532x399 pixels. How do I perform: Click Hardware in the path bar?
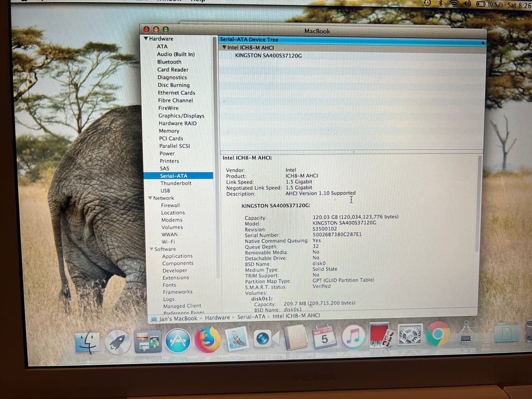pyautogui.click(x=217, y=318)
